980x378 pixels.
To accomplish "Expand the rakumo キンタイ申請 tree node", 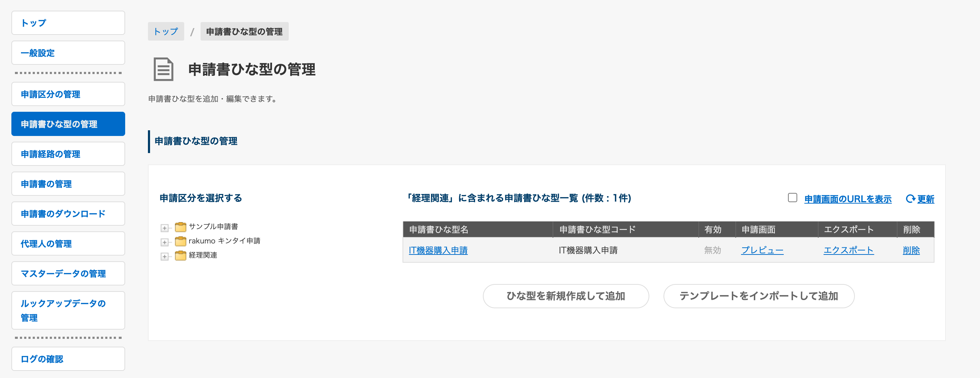I will [164, 242].
